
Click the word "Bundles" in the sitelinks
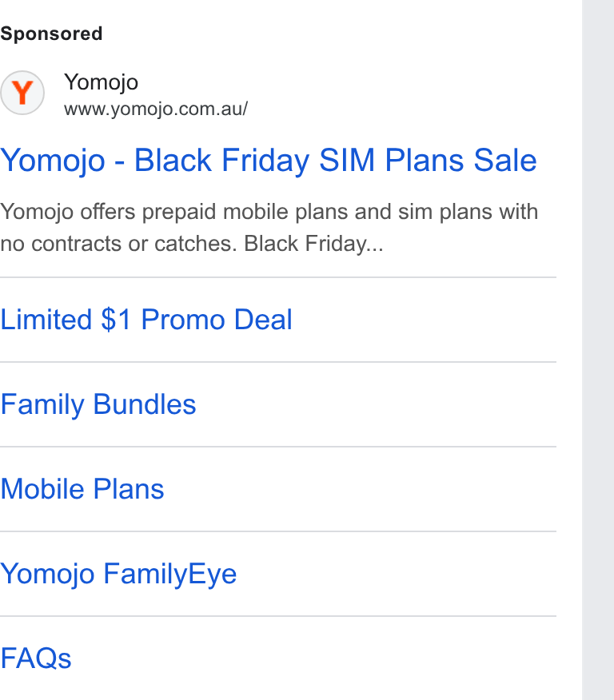145,404
